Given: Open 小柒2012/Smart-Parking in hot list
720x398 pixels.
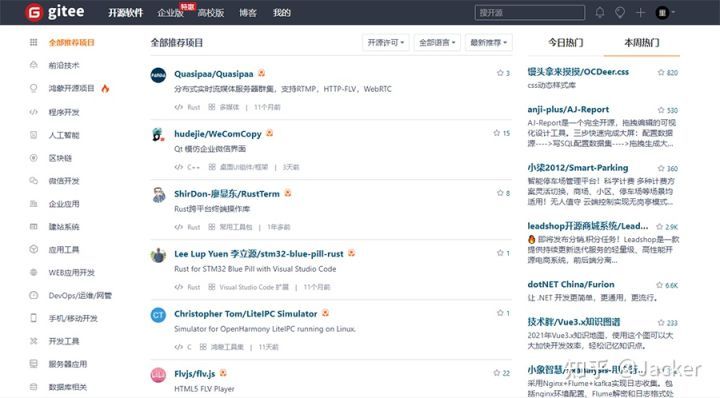Looking at the screenshot, I should (578, 168).
